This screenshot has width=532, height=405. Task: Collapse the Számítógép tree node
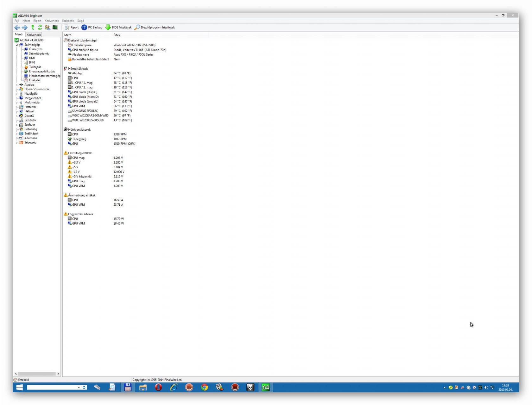coord(17,45)
